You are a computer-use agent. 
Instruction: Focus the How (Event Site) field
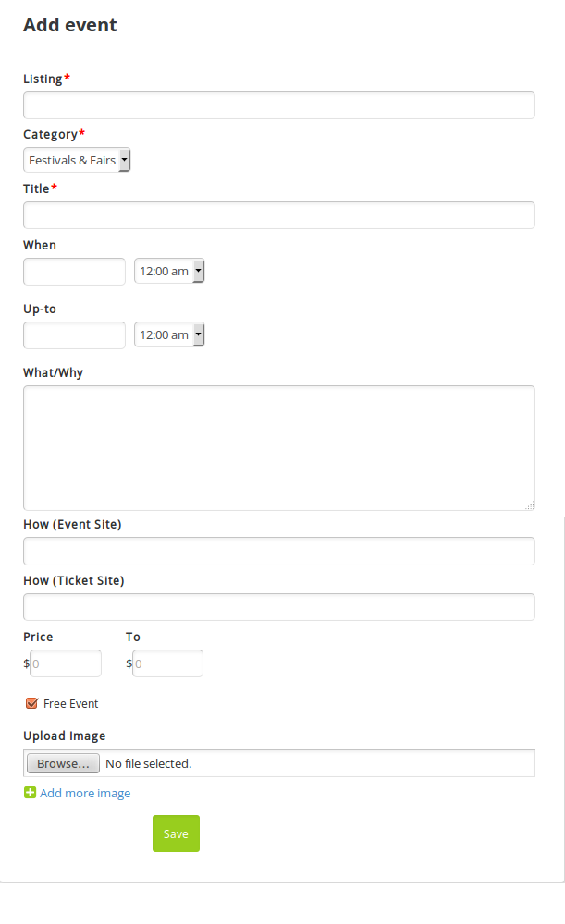click(x=278, y=552)
